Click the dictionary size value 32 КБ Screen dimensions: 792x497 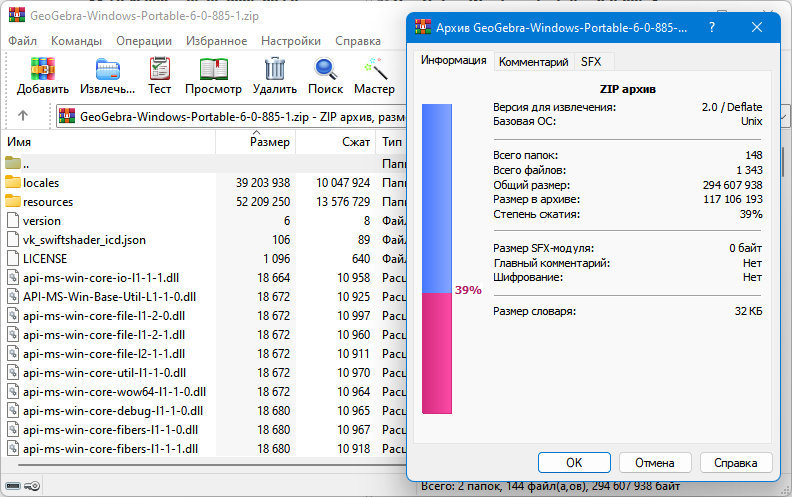[x=749, y=311]
